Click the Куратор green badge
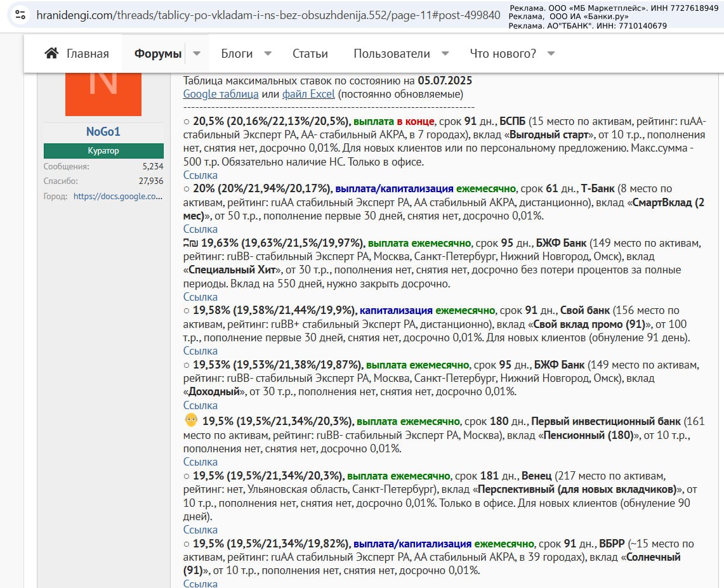Viewport: 724px width, 588px height. (x=103, y=151)
